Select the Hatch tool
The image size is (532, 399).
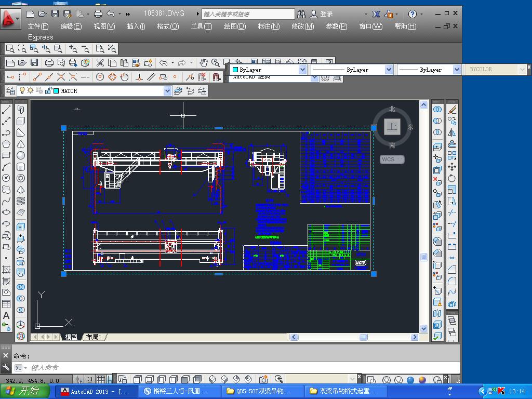[6, 270]
